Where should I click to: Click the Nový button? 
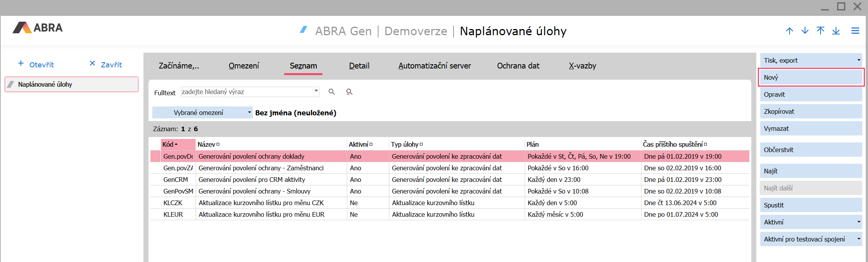pos(810,77)
